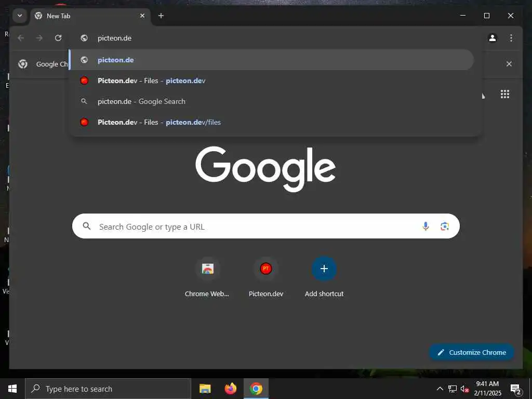Click the Back navigation arrow
The width and height of the screenshot is (532, 399).
tap(21, 38)
